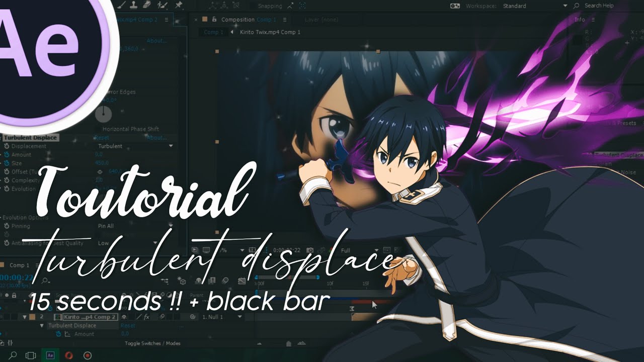Select the Kirito ...p4 Comp 2 layer name
Screen dimensions: 644x362
[x=90, y=317]
